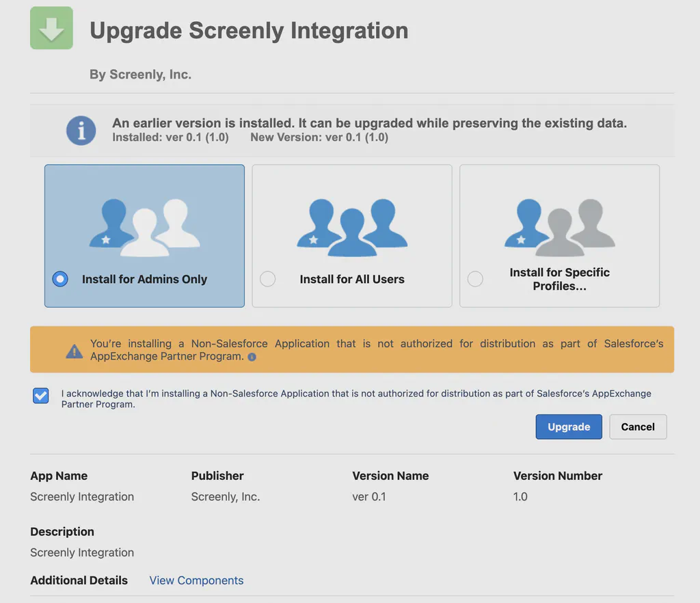Click the Upgrade button

[x=569, y=427]
